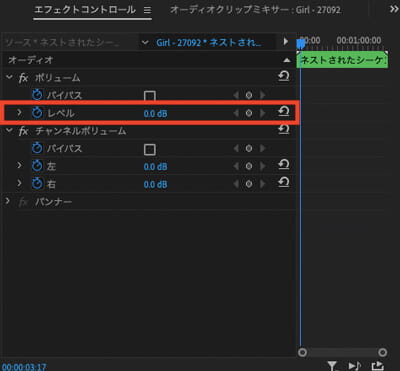This screenshot has width=400, height=371.
Task: Go to previous keyframe for ボリューム バイパス
Action: (x=236, y=95)
